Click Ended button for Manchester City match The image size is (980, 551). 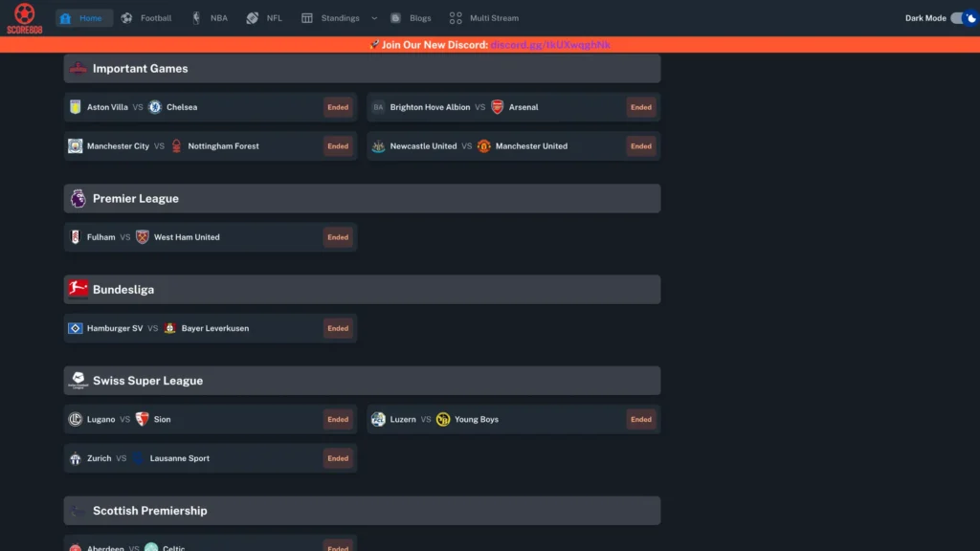pyautogui.click(x=338, y=145)
